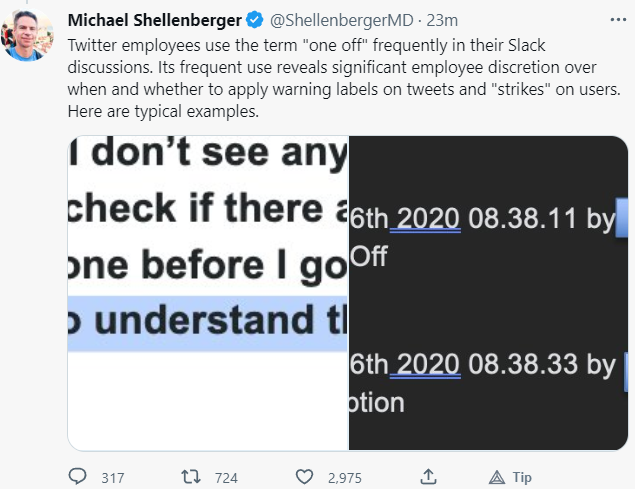Click the Tip text label
The width and height of the screenshot is (635, 489).
pyautogui.click(x=522, y=477)
